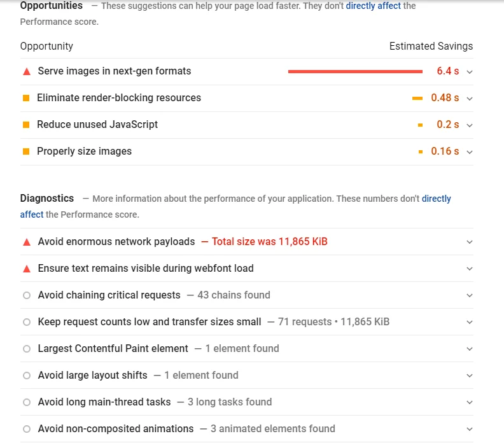The height and width of the screenshot is (443, 504).
Task: Click Keep request counts low audit title
Action: point(150,322)
